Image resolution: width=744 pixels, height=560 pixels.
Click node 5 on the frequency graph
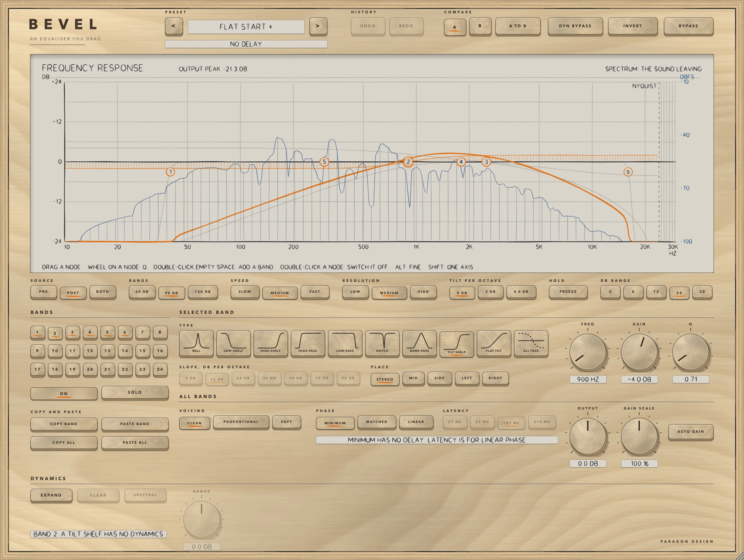(324, 162)
